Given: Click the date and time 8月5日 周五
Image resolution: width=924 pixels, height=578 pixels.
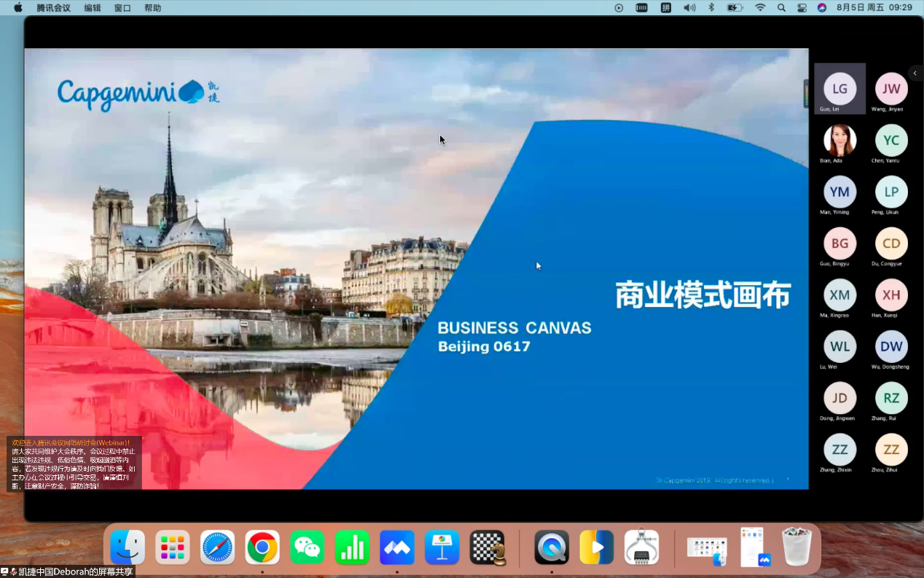Looking at the screenshot, I should point(861,8).
